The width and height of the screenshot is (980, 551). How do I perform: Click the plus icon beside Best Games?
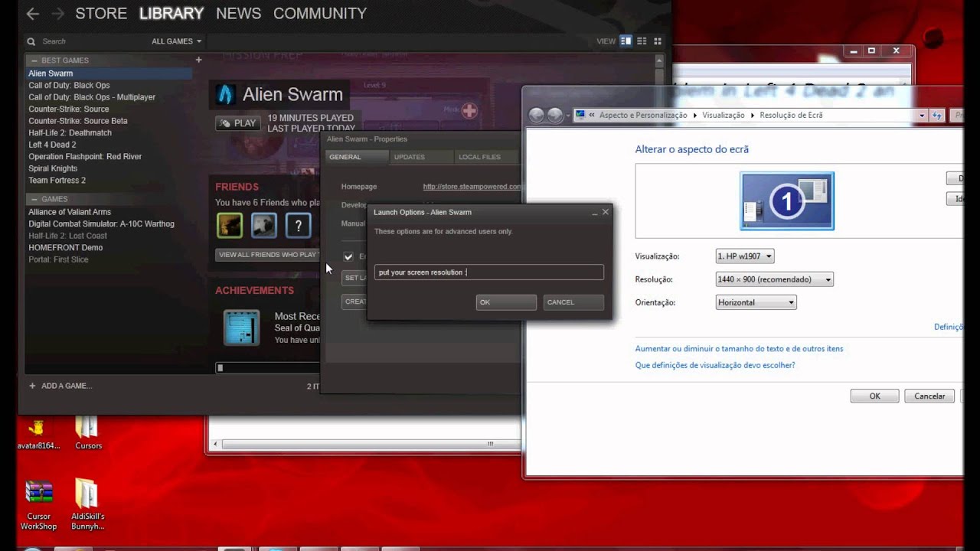point(198,60)
